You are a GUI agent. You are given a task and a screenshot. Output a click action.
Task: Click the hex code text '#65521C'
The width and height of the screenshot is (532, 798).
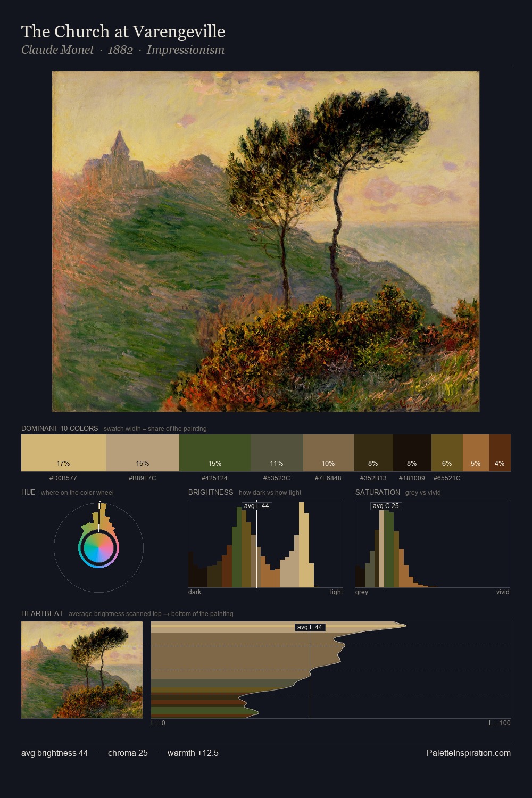tap(447, 478)
